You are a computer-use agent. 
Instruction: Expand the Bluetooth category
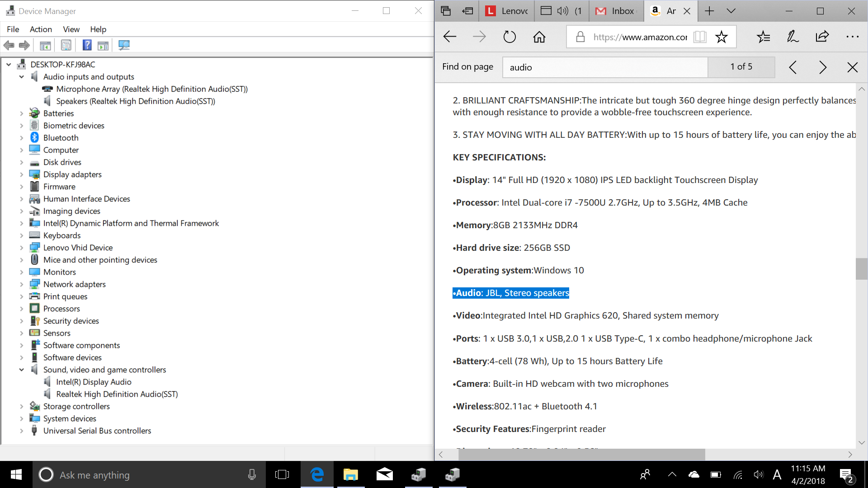21,138
